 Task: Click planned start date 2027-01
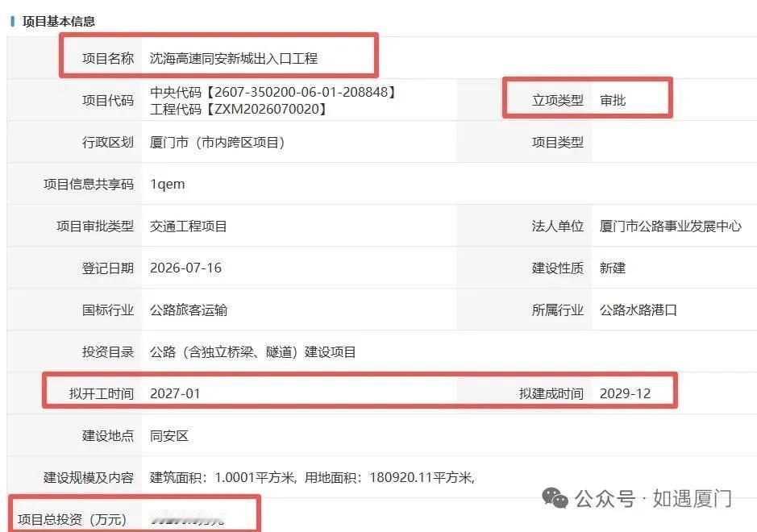[x=175, y=394]
